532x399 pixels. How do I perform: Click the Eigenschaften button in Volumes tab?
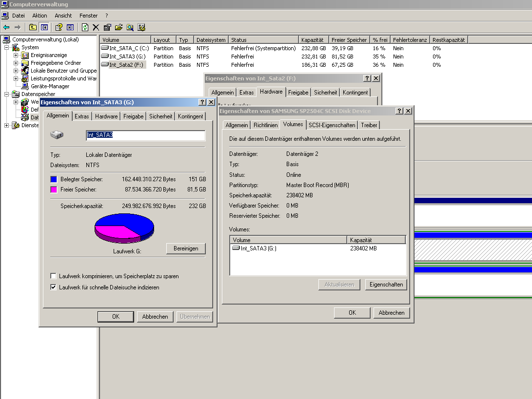(386, 285)
